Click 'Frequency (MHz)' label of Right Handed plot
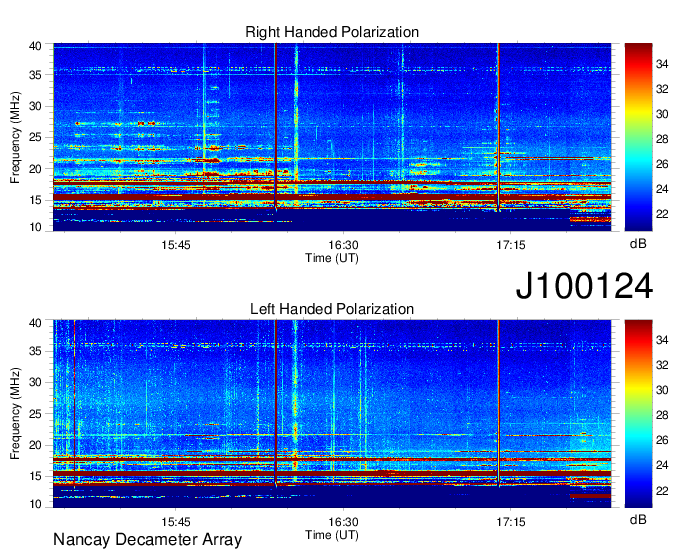Screen dimensions: 680x552 pyautogui.click(x=15, y=137)
